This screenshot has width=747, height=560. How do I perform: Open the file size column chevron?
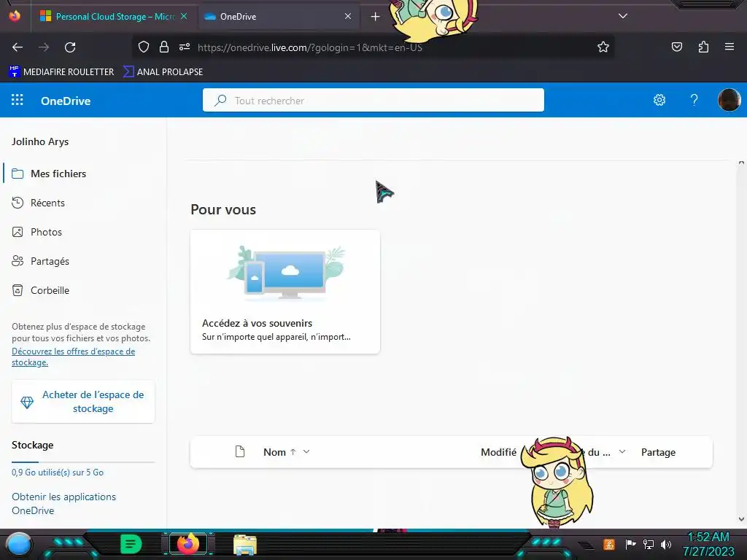tap(622, 451)
